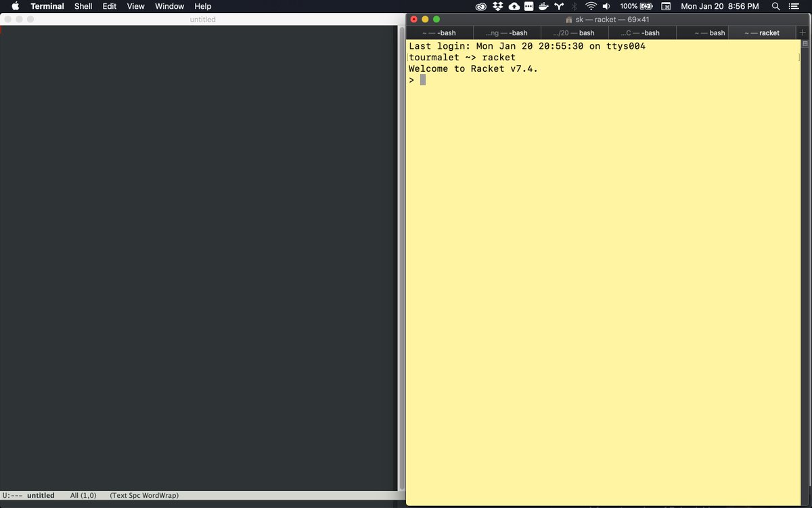
Task: Click the 'sk — racket — 69×41' window title
Action: (x=612, y=20)
